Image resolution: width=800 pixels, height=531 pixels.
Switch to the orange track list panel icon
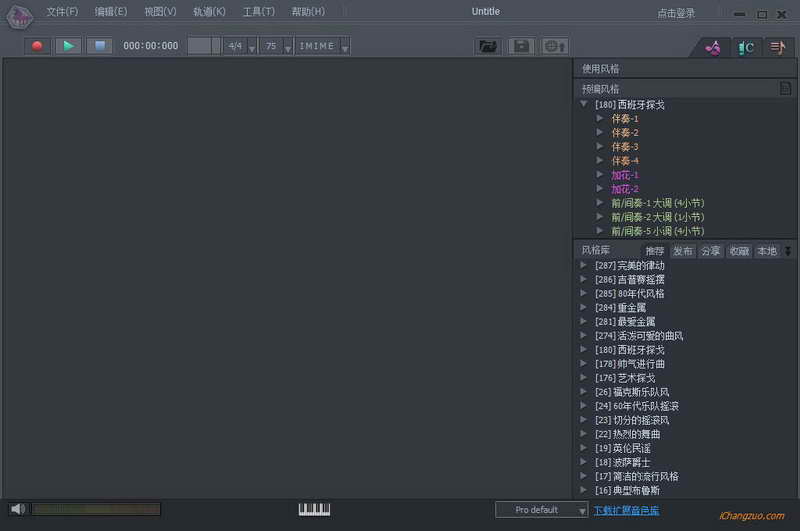778,48
